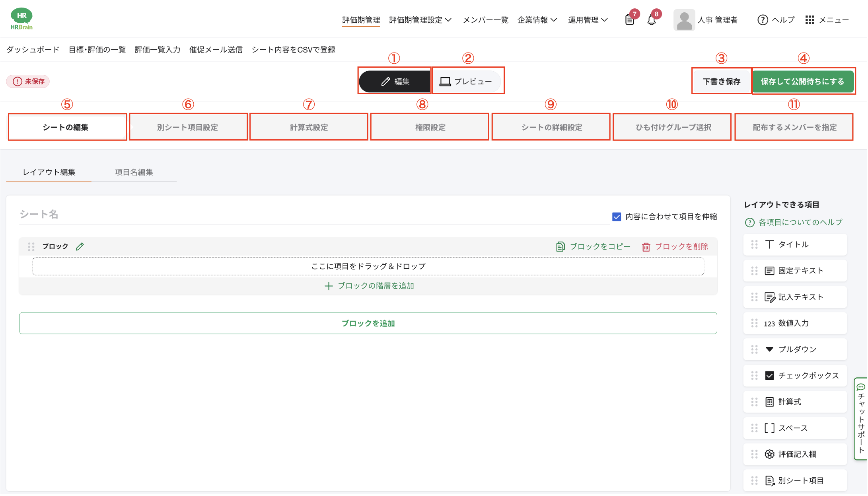This screenshot has width=868, height=496.
Task: Select the チェックボックス layout item
Action: pyautogui.click(x=795, y=375)
